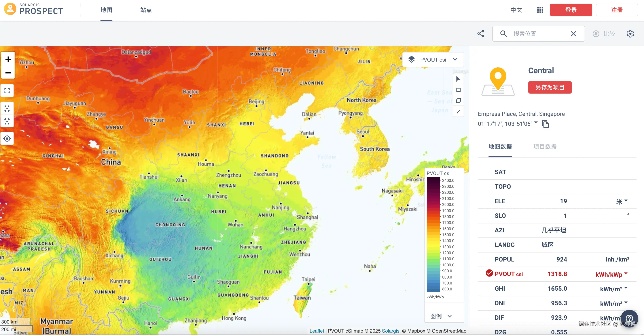Expand the 图例 legend chevron
The height and width of the screenshot is (335, 644).
(449, 316)
